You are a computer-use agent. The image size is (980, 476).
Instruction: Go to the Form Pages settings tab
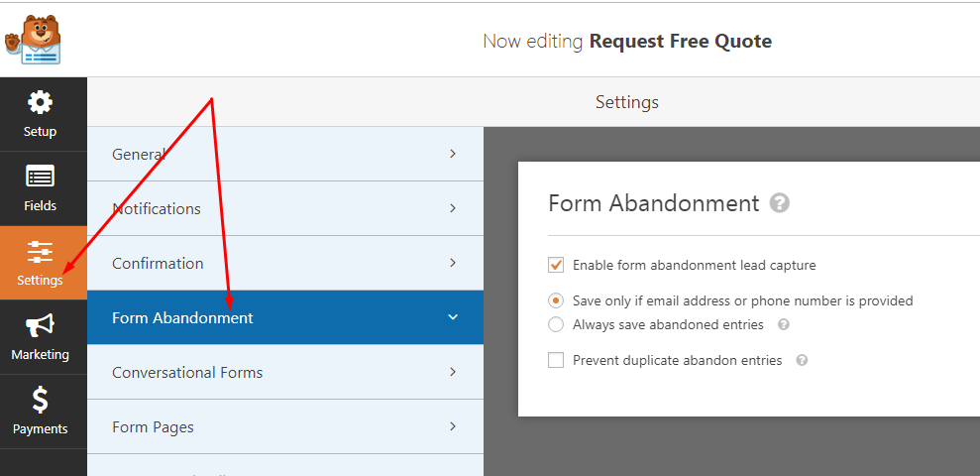pyautogui.click(x=153, y=427)
